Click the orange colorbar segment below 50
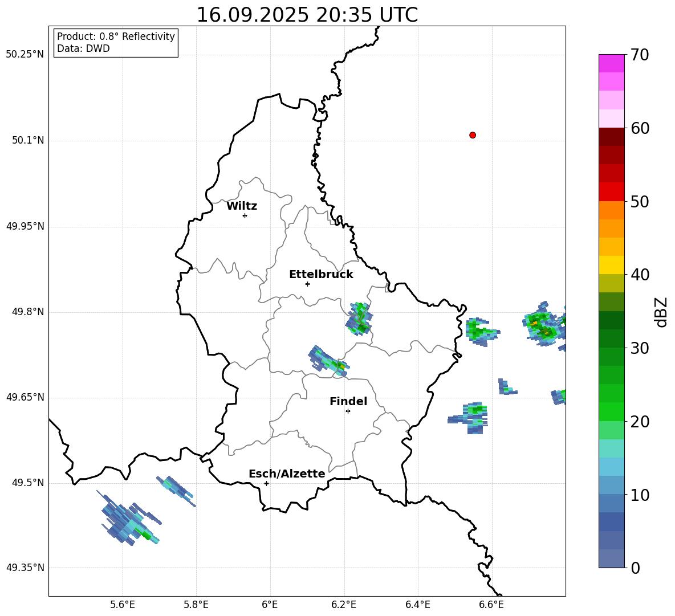 click(611, 210)
